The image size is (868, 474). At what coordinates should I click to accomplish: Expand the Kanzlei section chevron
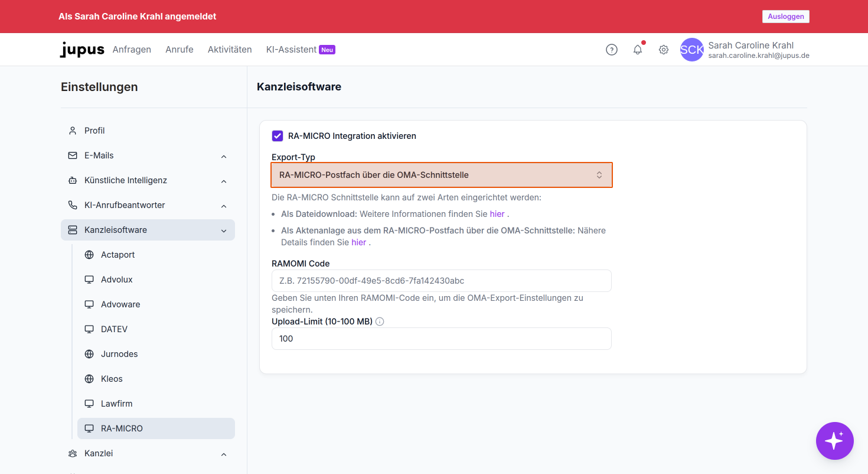(224, 454)
